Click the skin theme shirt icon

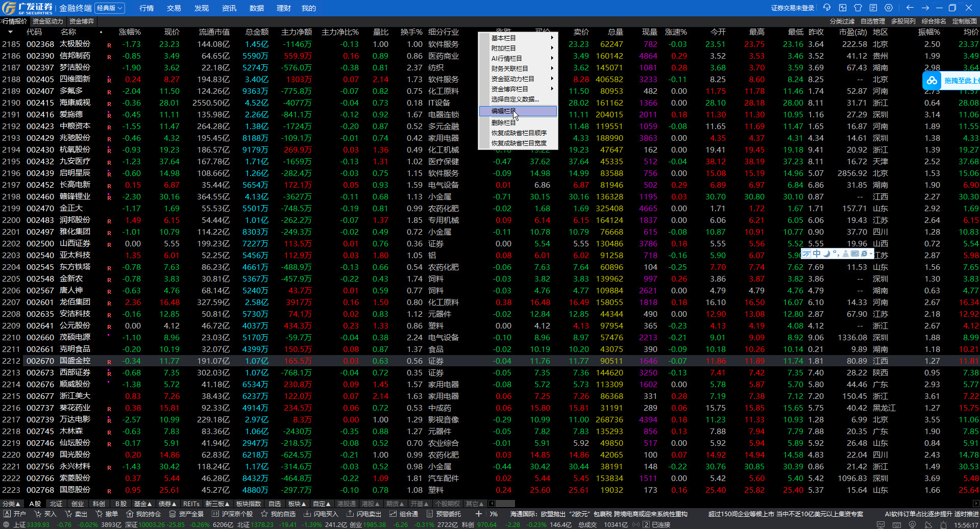pyautogui.click(x=857, y=8)
